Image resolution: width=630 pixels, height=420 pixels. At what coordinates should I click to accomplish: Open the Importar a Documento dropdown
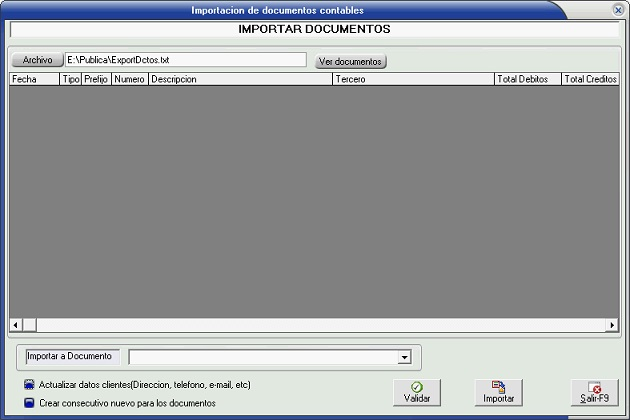tap(404, 357)
